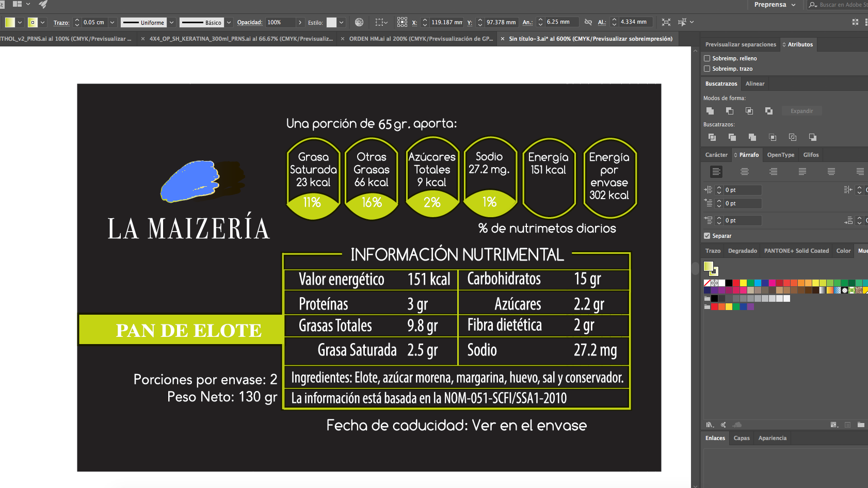This screenshot has height=488, width=868.
Task: Open the fill color dropdown arrow
Action: point(20,22)
